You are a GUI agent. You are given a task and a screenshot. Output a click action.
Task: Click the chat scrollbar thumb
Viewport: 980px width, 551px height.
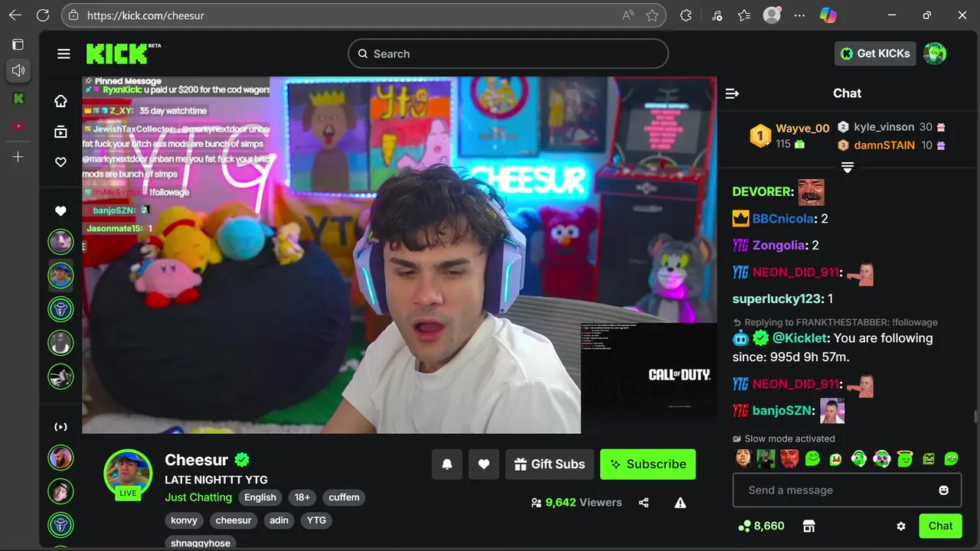click(975, 416)
